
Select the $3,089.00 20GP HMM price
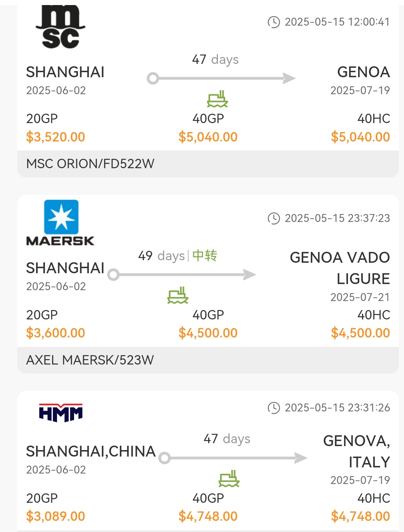pos(56,516)
